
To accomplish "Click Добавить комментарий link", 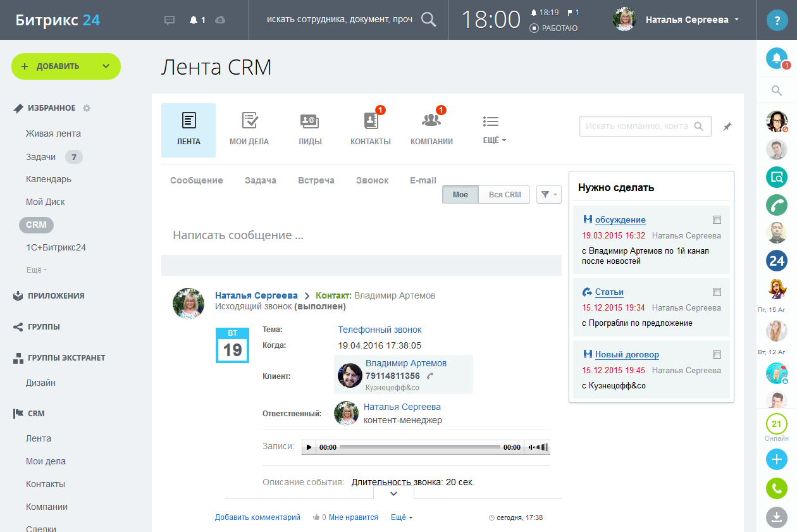I will click(x=257, y=517).
